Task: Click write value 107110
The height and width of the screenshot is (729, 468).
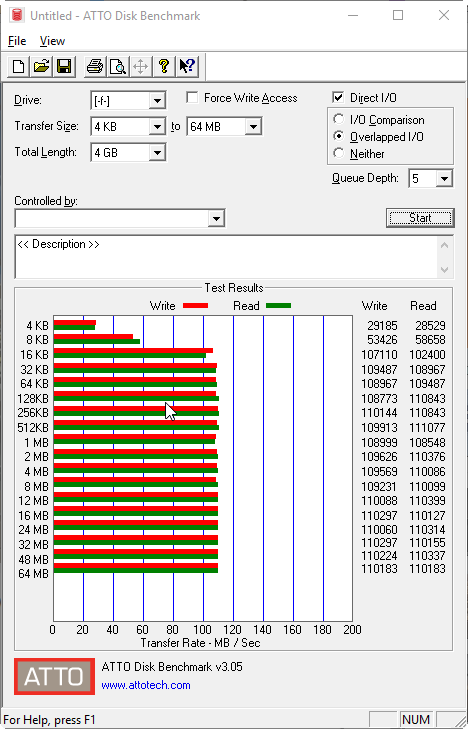Action: pos(379,355)
